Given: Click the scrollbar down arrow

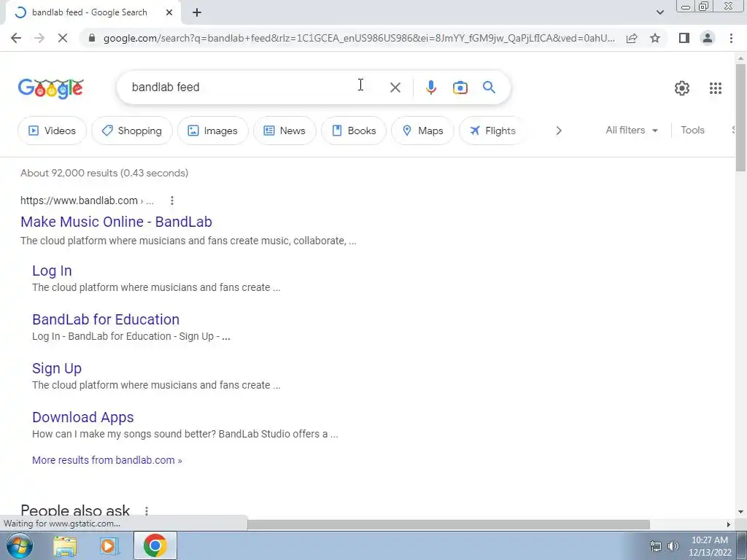Looking at the screenshot, I should point(740,512).
